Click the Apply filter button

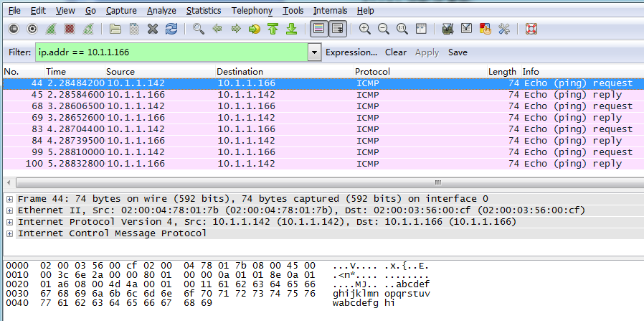pos(427,52)
